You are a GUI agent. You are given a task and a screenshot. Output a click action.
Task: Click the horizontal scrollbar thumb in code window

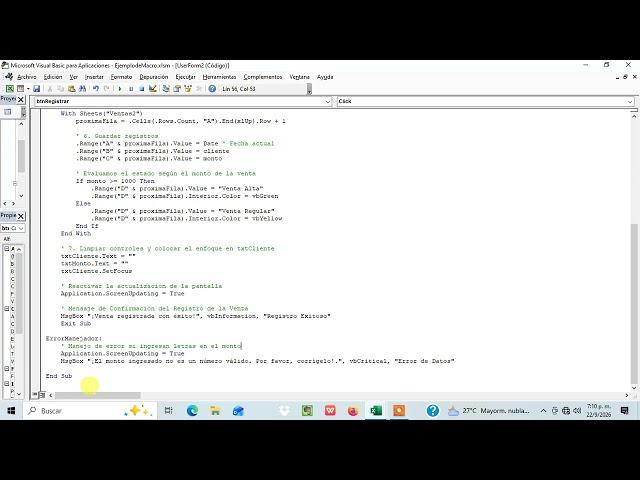point(98,395)
